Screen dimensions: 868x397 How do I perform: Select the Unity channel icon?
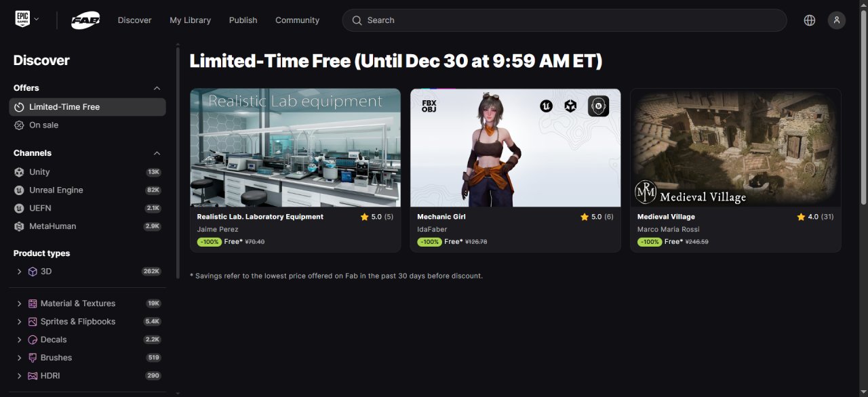(19, 172)
